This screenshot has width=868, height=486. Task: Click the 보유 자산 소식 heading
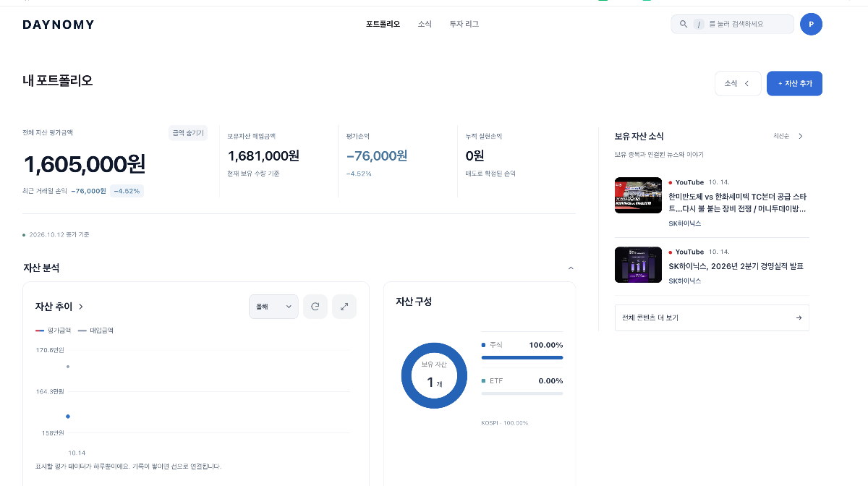click(639, 136)
